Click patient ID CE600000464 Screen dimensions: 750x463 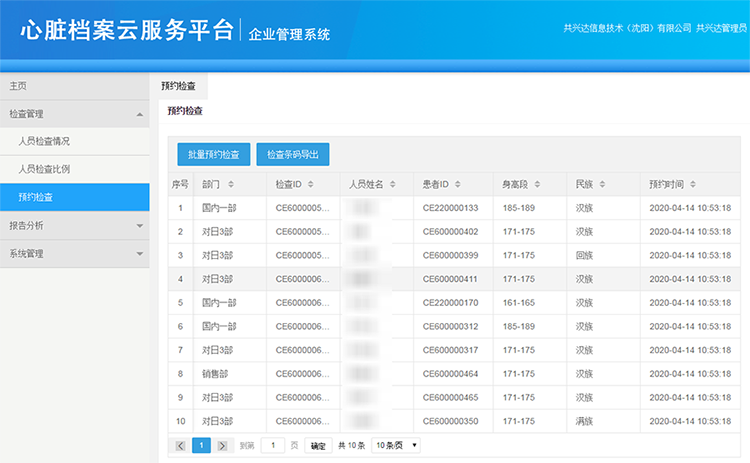(450, 374)
